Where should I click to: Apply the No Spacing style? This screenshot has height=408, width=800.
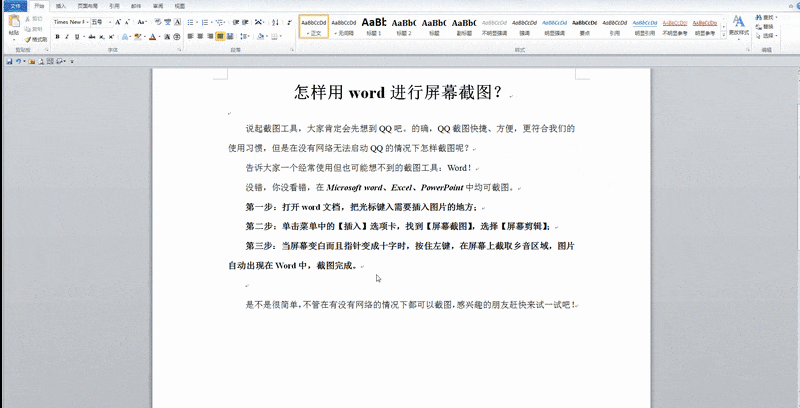pos(344,27)
